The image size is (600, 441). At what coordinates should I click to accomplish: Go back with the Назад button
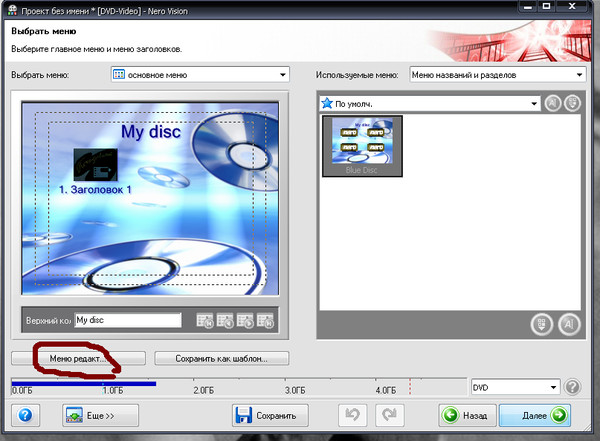pyautogui.click(x=467, y=415)
